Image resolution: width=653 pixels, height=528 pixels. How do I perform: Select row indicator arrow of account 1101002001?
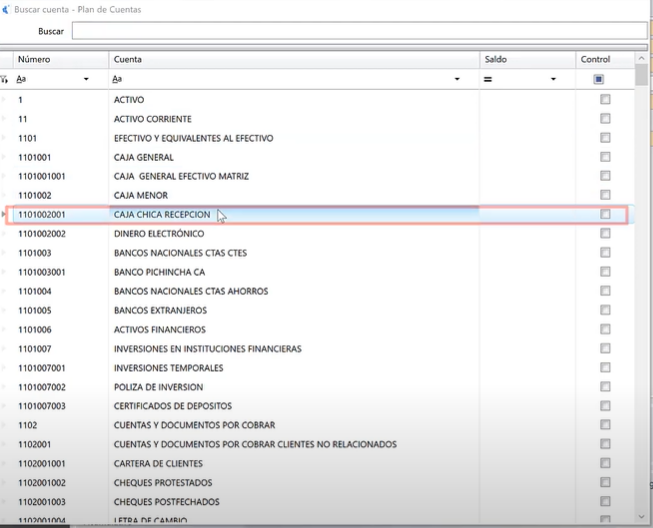click(4, 214)
